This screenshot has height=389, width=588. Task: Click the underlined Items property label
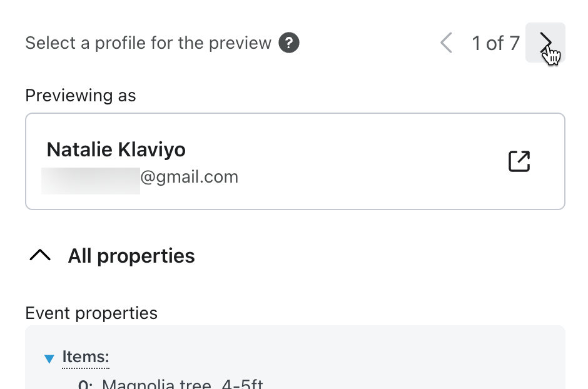tap(86, 357)
